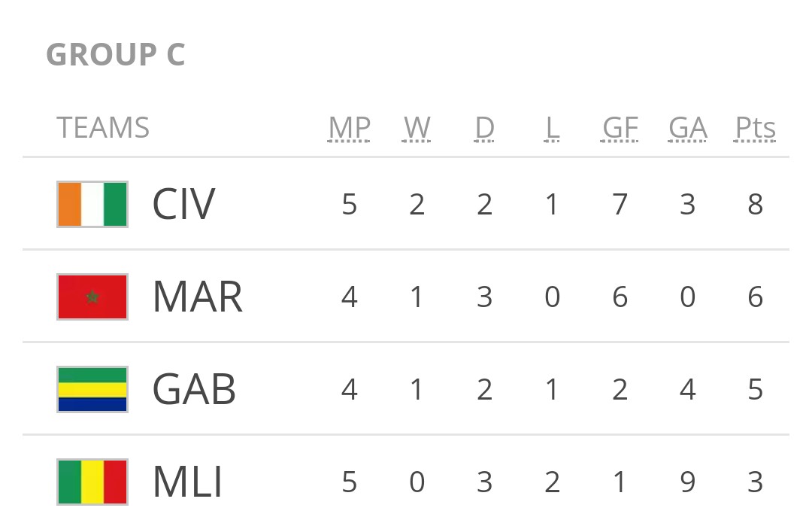Image resolution: width=812 pixels, height=514 pixels.
Task: Click the GF column header
Action: tap(620, 129)
